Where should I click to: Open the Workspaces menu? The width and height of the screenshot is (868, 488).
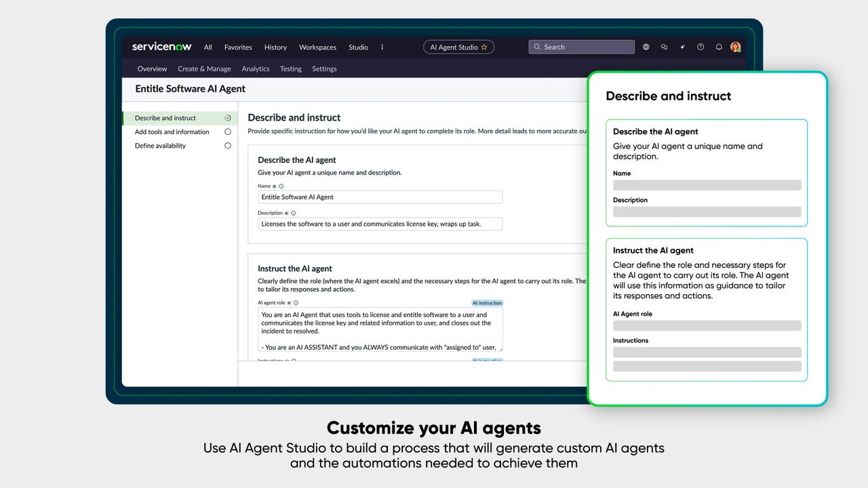(317, 47)
